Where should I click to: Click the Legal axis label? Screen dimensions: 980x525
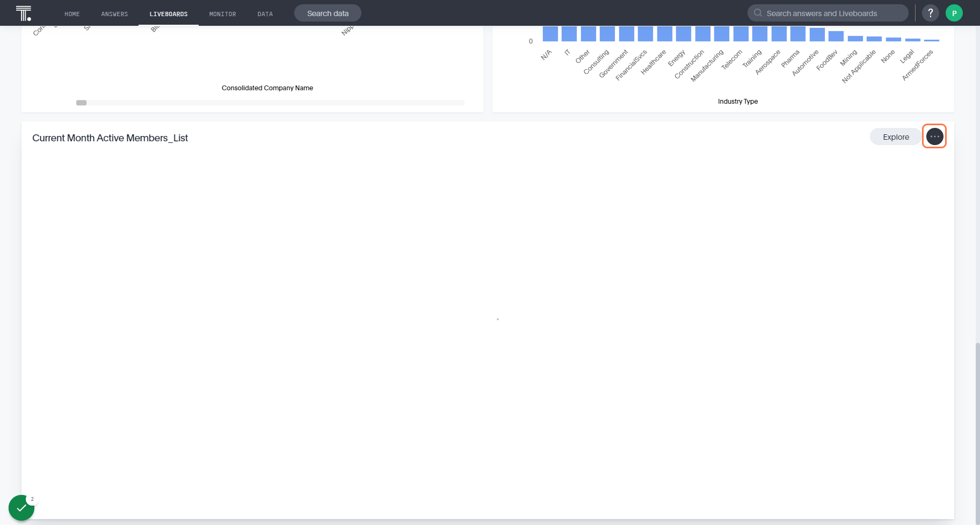click(907, 56)
